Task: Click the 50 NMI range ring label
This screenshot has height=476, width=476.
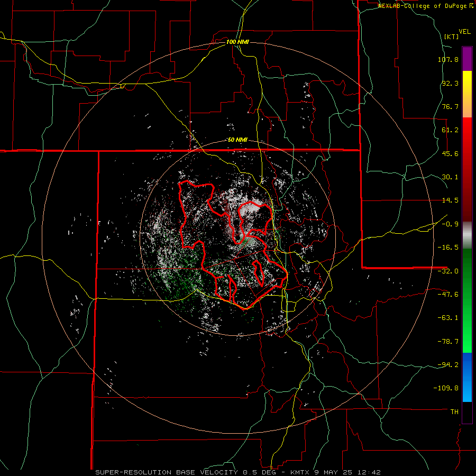Action: coord(237,140)
